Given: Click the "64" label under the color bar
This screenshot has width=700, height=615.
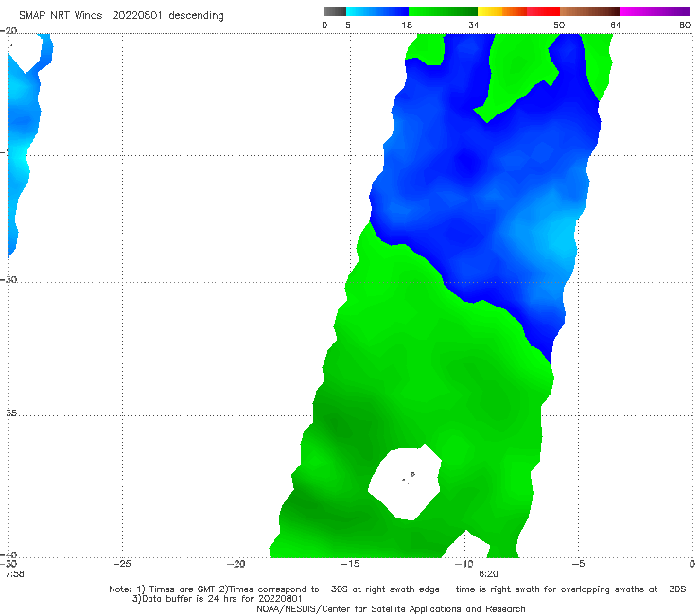Looking at the screenshot, I should pyautogui.click(x=616, y=26).
